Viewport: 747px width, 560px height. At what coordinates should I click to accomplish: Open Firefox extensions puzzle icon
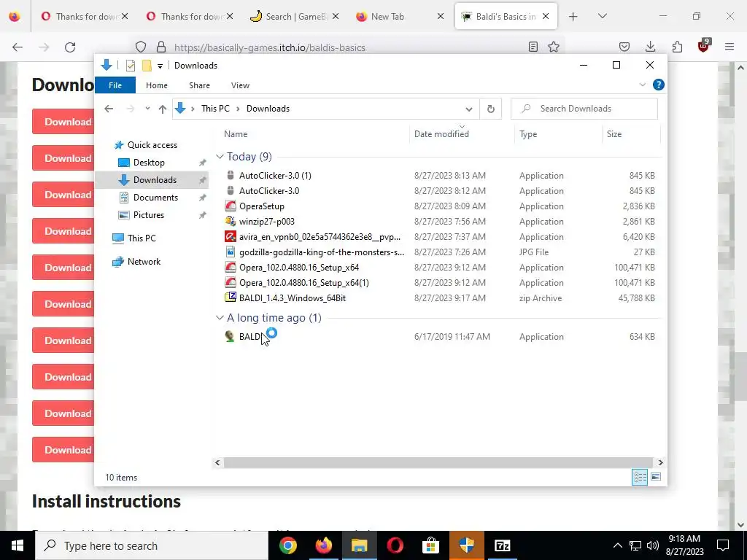[677, 47]
